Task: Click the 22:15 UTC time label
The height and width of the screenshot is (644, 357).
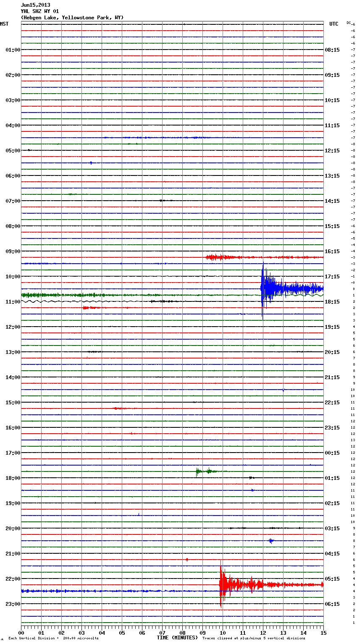Action: coord(332,403)
